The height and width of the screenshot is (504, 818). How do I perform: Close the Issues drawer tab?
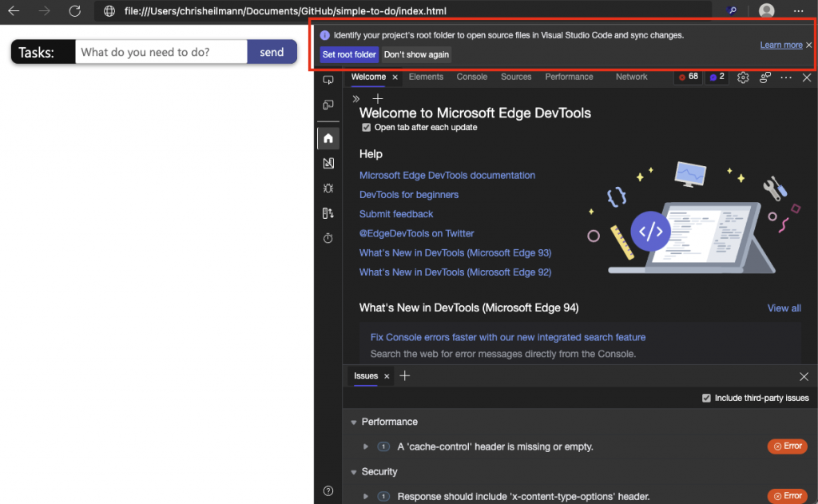(387, 376)
